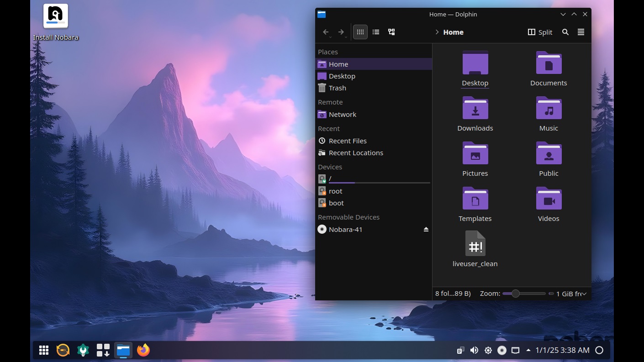Open the Downloads folder
Viewport: 644px width, 362px height.
point(475,109)
